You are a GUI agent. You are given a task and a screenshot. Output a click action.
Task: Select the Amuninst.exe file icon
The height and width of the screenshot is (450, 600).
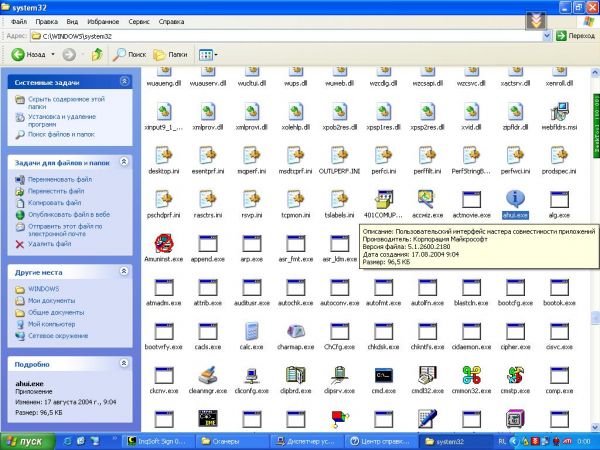click(x=165, y=242)
